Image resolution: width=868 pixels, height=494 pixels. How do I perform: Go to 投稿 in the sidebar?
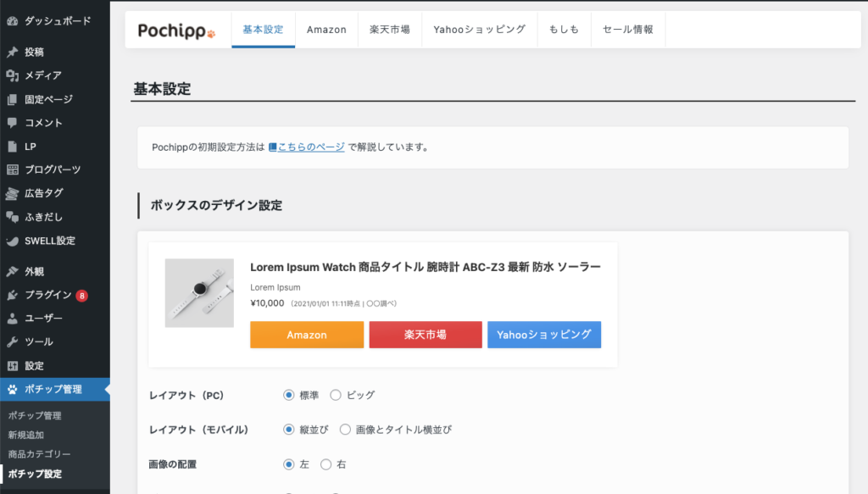point(34,52)
